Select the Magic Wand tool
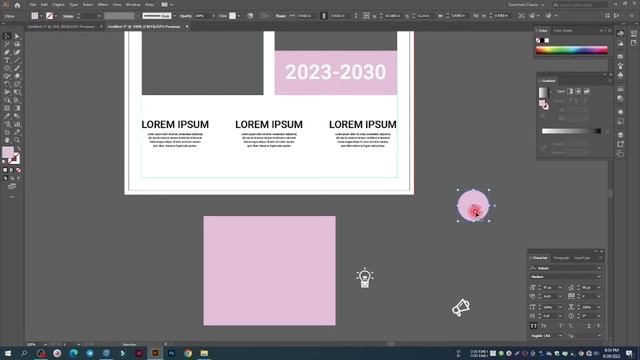This screenshot has width=640, height=360. [x=7, y=44]
